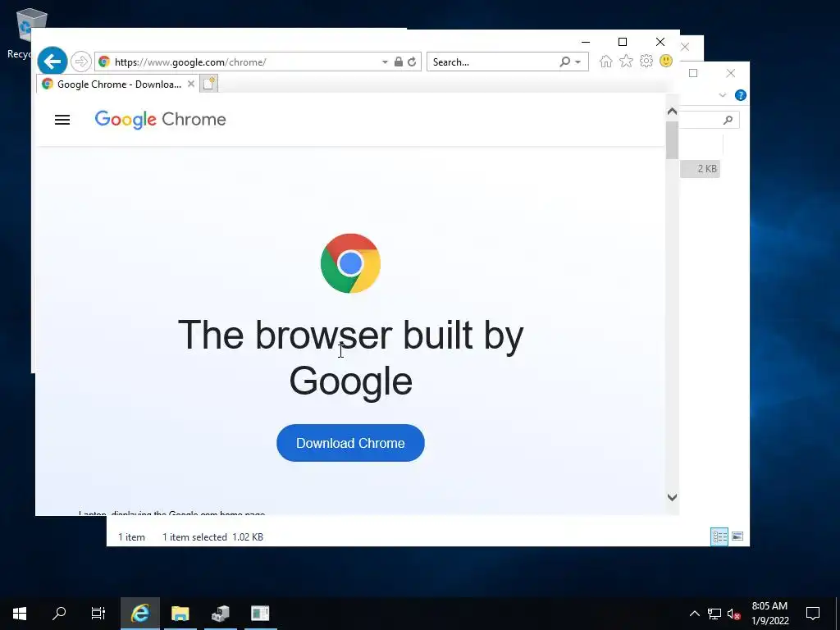The image size is (840, 630).
Task: Open the IE Tools gear icon
Action: 646,61
